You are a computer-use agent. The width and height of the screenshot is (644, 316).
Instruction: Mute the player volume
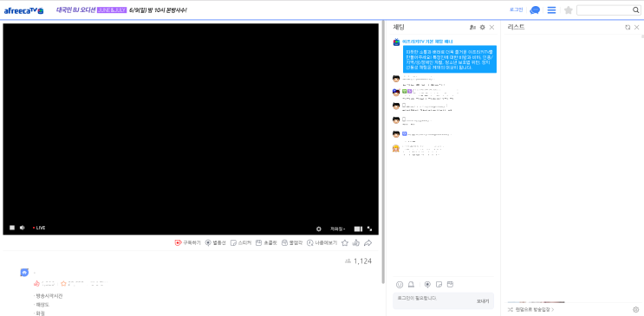click(23, 228)
